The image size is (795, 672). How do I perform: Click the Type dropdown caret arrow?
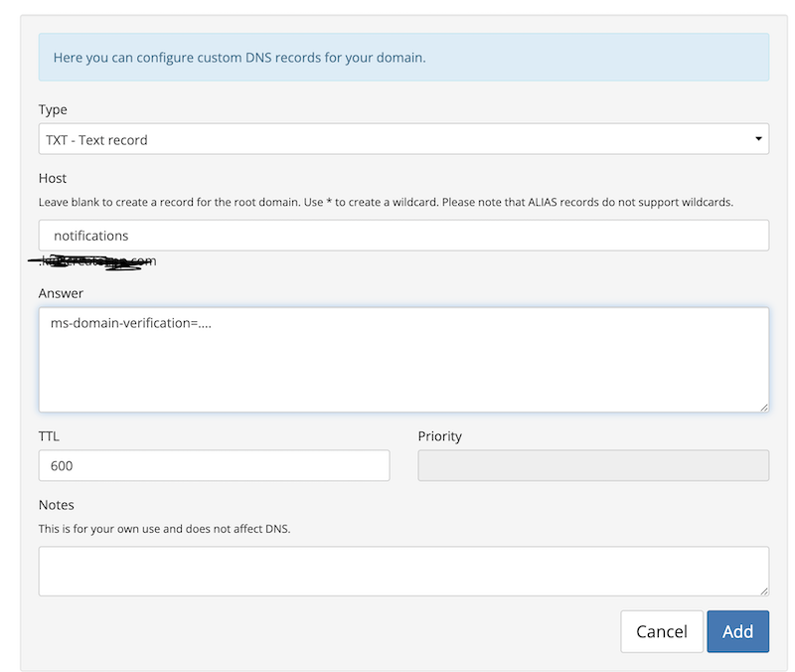click(758, 139)
